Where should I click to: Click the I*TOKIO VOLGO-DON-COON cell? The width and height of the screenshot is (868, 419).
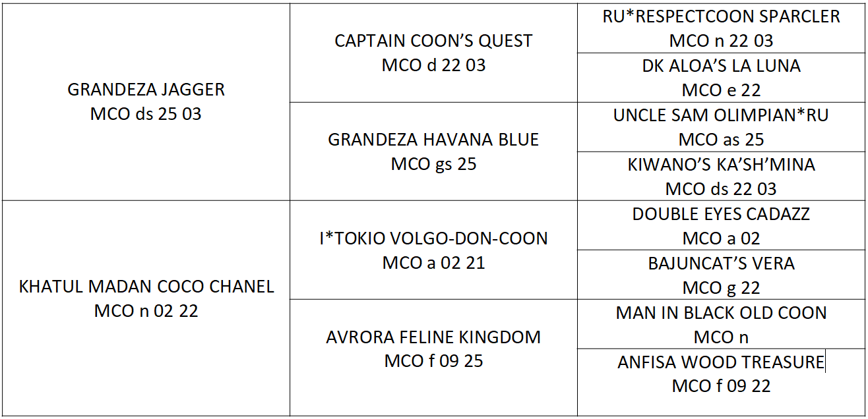click(433, 250)
